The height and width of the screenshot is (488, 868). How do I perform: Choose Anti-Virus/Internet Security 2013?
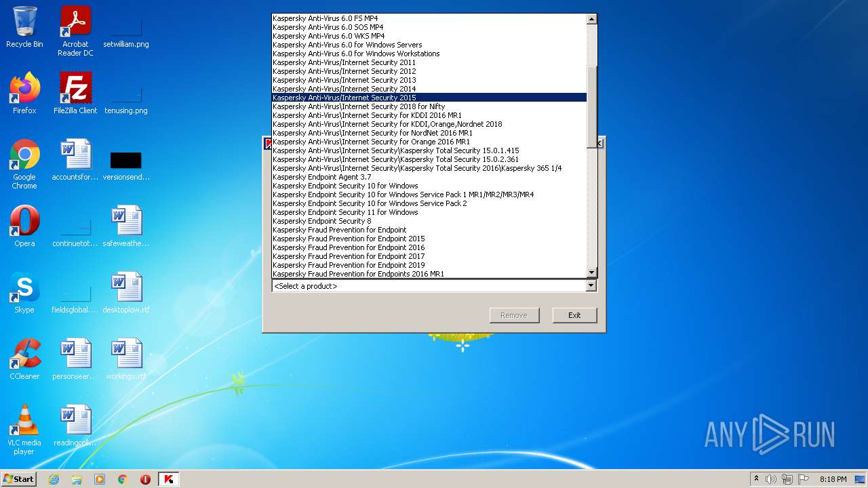click(429, 80)
